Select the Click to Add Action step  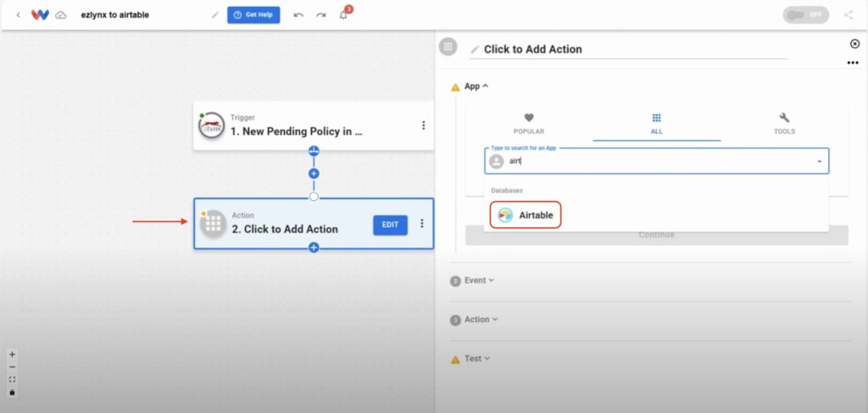click(x=314, y=224)
